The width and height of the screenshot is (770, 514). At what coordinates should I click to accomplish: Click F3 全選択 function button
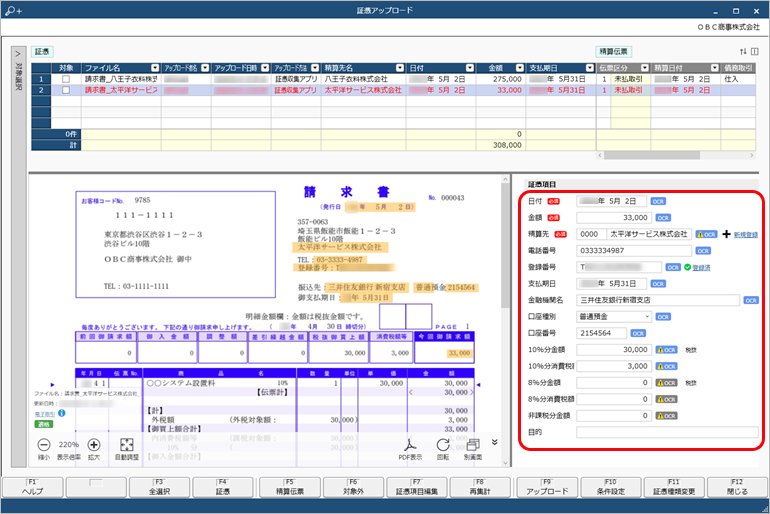tap(159, 487)
